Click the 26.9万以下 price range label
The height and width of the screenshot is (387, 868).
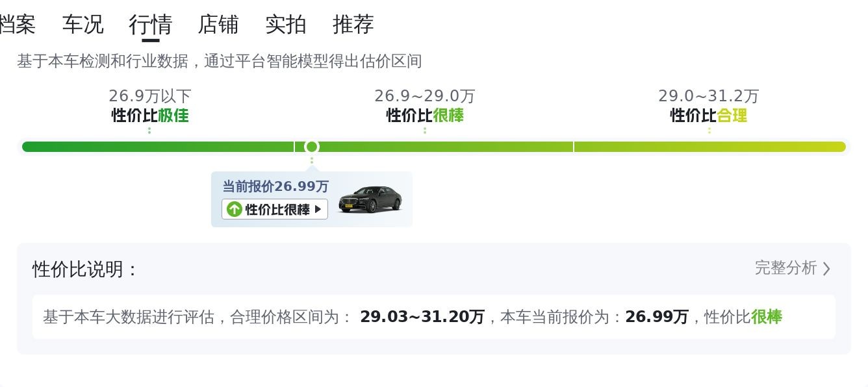tap(150, 96)
